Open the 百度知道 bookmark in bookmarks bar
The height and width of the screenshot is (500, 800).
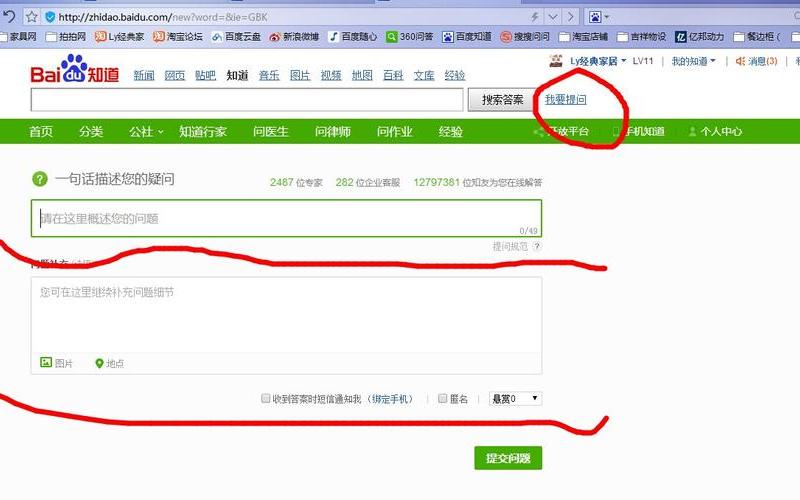[467, 36]
